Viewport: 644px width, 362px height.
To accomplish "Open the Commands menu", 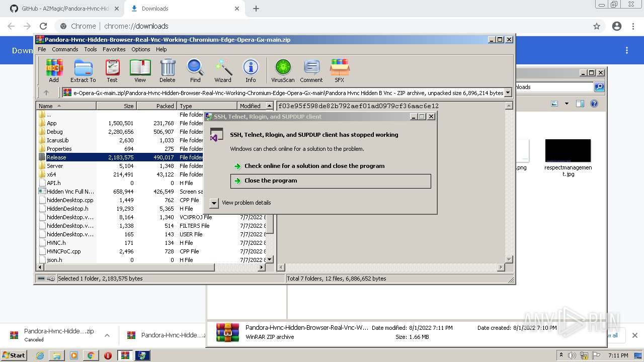I will tap(65, 49).
